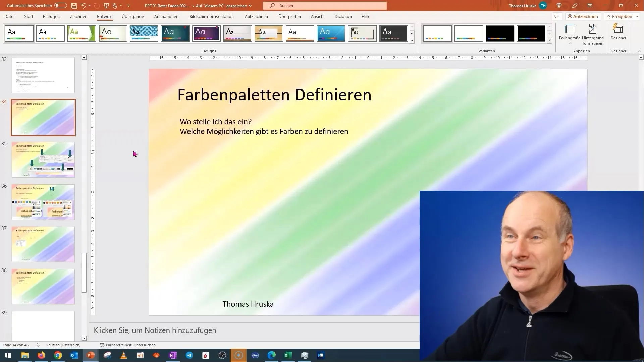The width and height of the screenshot is (644, 362).
Task: Click the pen coming-soon icon
Action: point(575,6)
